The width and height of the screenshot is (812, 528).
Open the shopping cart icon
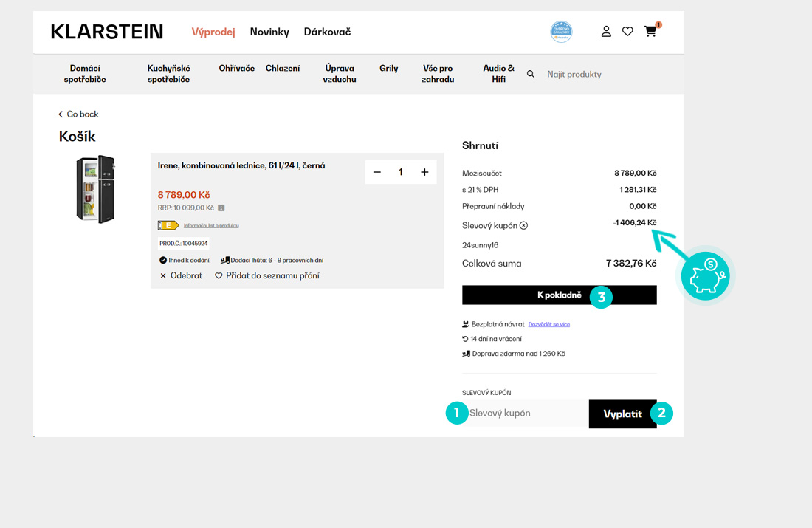pyautogui.click(x=650, y=32)
